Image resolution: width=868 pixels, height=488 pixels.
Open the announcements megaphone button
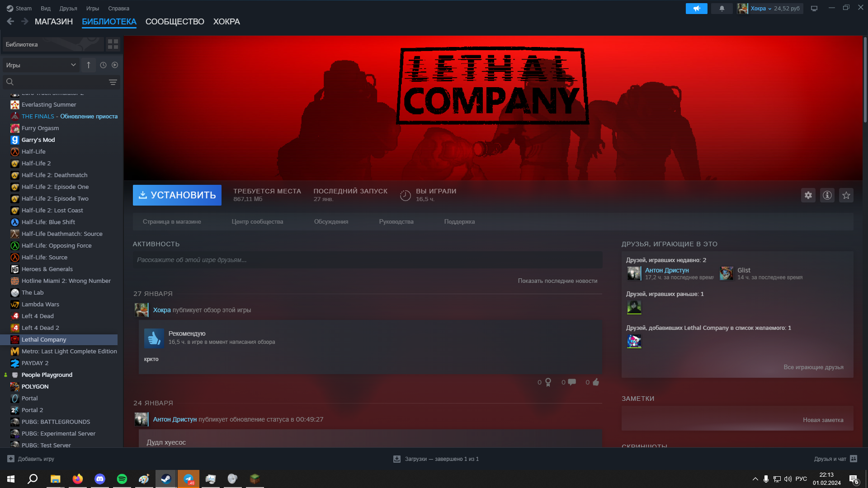pos(696,9)
